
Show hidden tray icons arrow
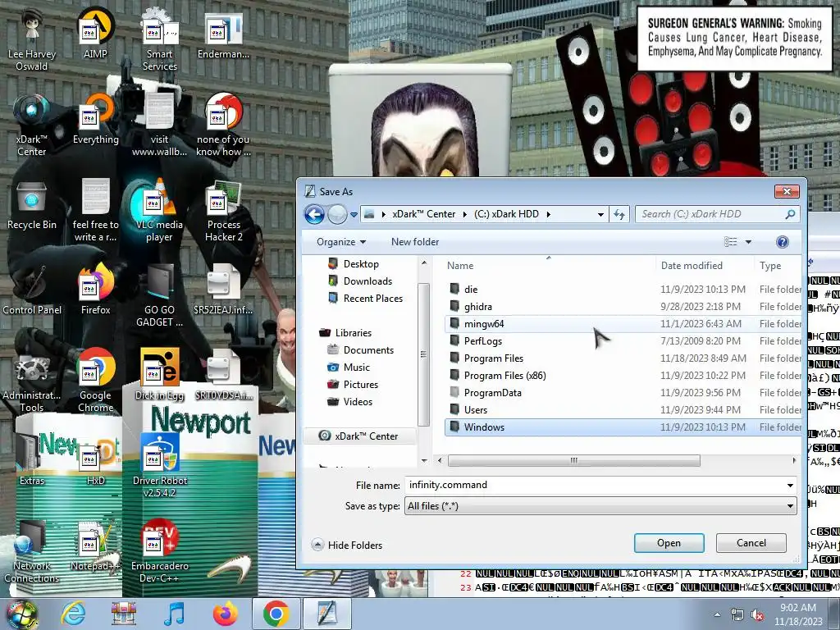click(717, 615)
